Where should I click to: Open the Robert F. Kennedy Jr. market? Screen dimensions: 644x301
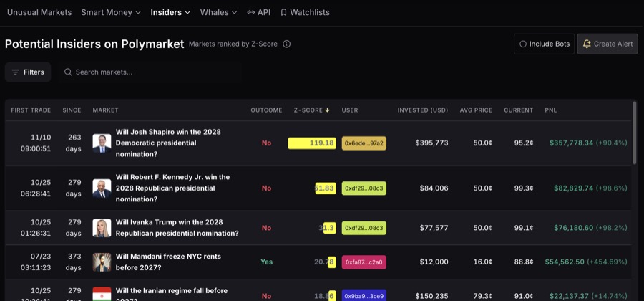(173, 188)
